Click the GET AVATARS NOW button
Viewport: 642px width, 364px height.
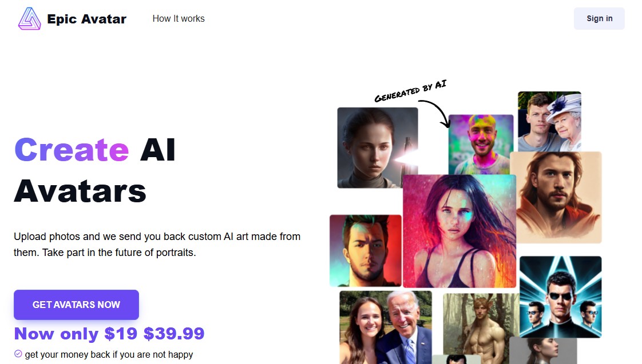(x=76, y=305)
